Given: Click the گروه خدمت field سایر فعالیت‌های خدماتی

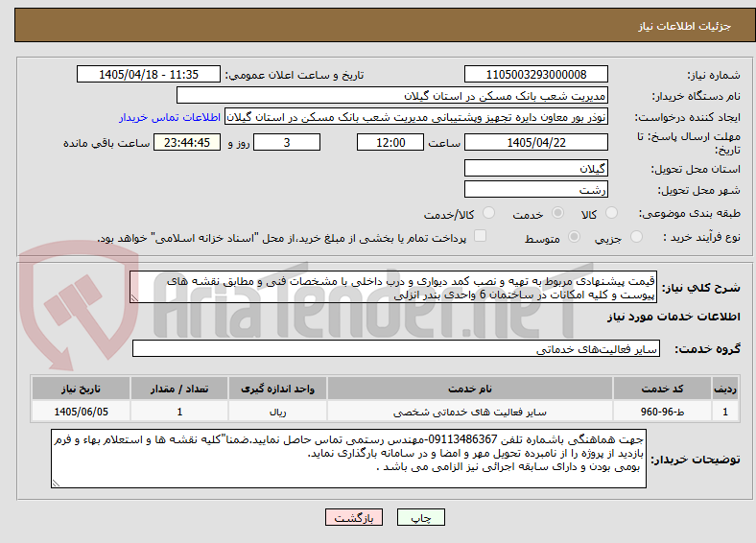Looking at the screenshot, I should [x=396, y=348].
